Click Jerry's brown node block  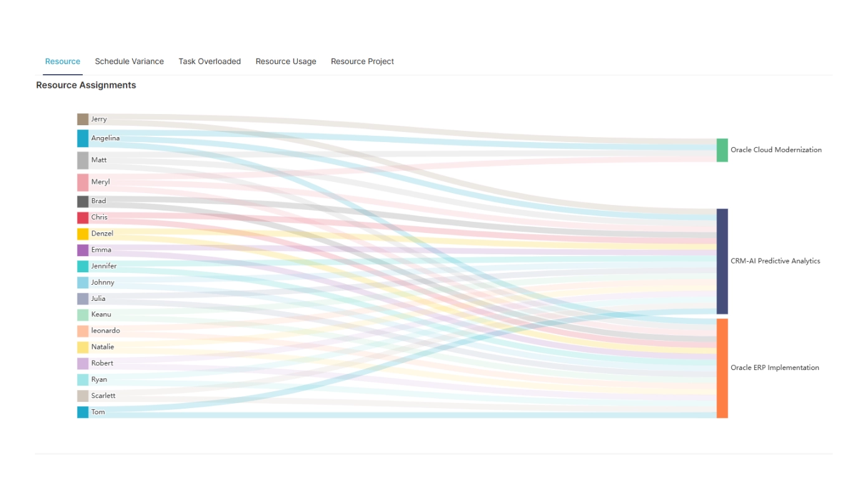point(83,119)
